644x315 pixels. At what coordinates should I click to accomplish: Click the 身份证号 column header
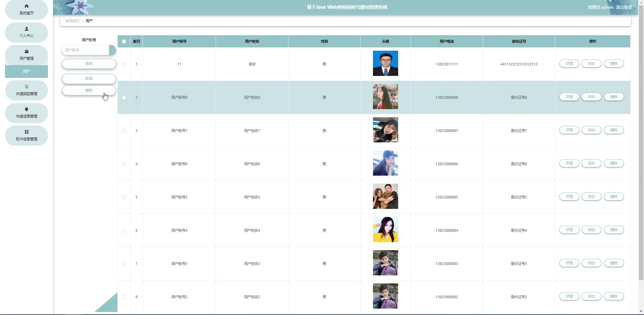(519, 41)
